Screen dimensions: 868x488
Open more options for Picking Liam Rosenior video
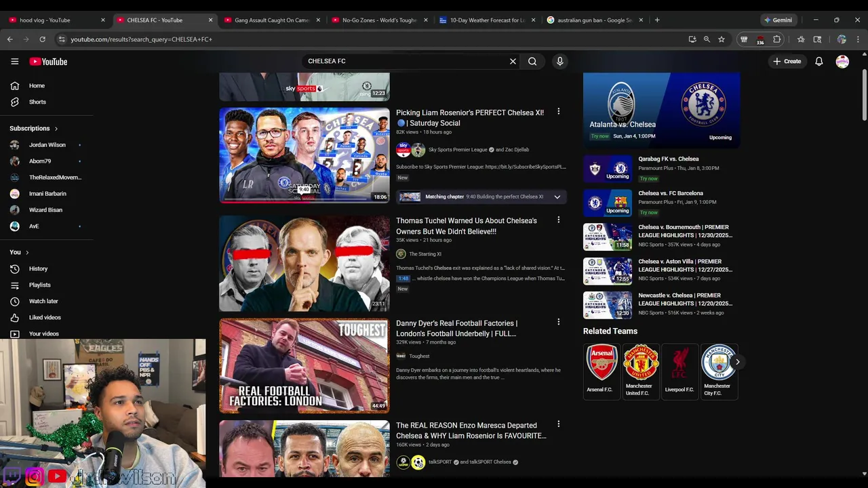[x=558, y=111]
